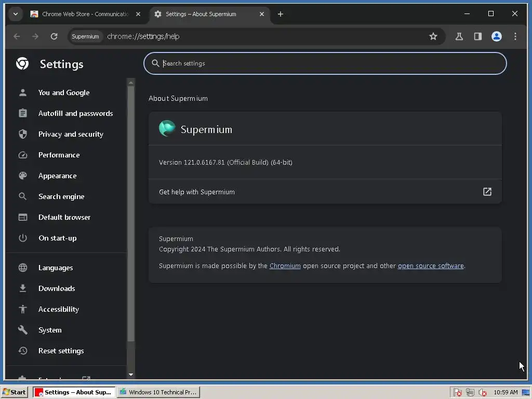The width and height of the screenshot is (532, 399).
Task: Click the On start-up power icon
Action: [x=23, y=238]
